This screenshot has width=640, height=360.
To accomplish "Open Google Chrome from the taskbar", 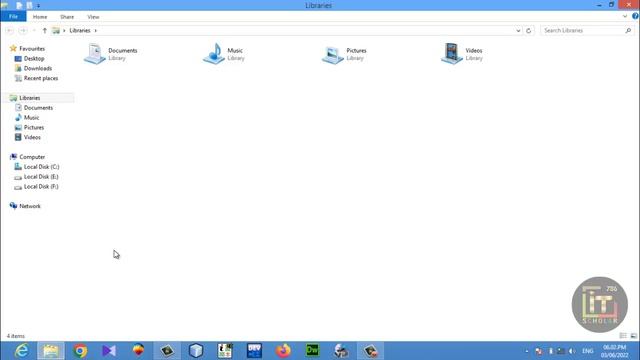I will point(80,351).
